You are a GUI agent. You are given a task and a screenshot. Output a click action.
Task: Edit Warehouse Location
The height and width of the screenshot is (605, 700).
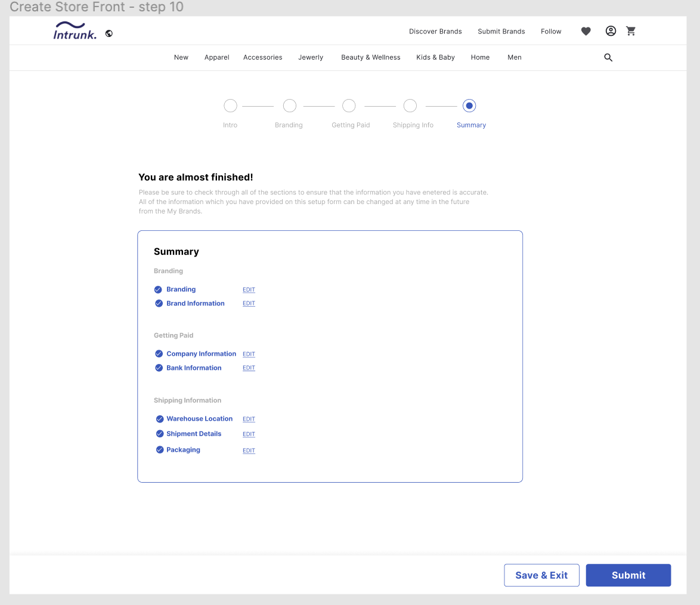pyautogui.click(x=249, y=419)
